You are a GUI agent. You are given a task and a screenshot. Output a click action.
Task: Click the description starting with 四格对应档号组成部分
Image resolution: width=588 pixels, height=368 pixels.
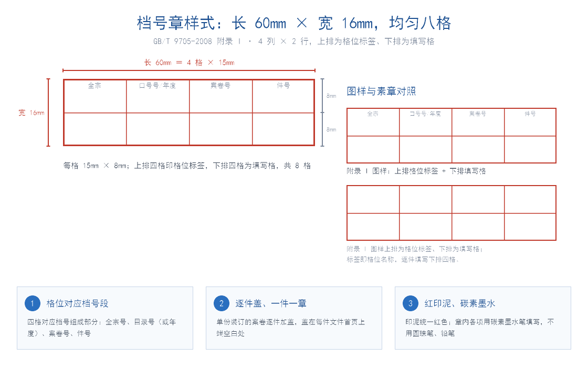click(102, 328)
